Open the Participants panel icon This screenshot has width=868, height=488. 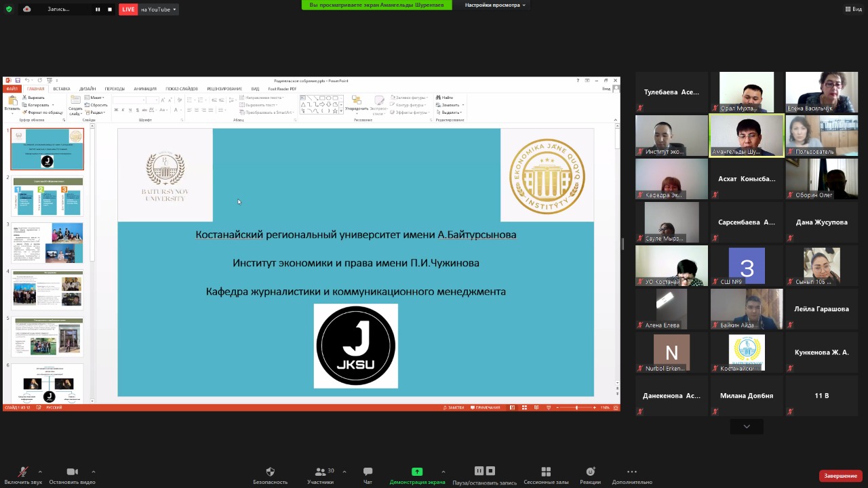click(x=320, y=472)
